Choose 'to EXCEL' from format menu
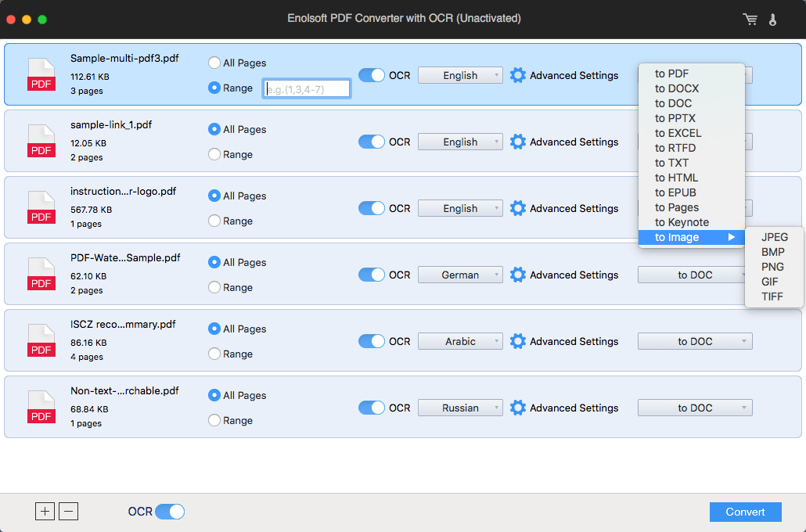 coord(692,133)
